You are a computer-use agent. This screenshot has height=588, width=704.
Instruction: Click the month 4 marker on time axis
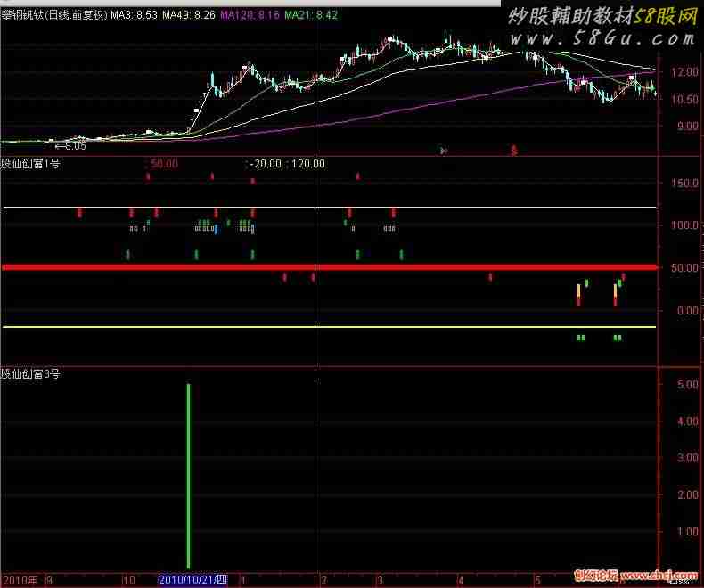[x=461, y=580]
